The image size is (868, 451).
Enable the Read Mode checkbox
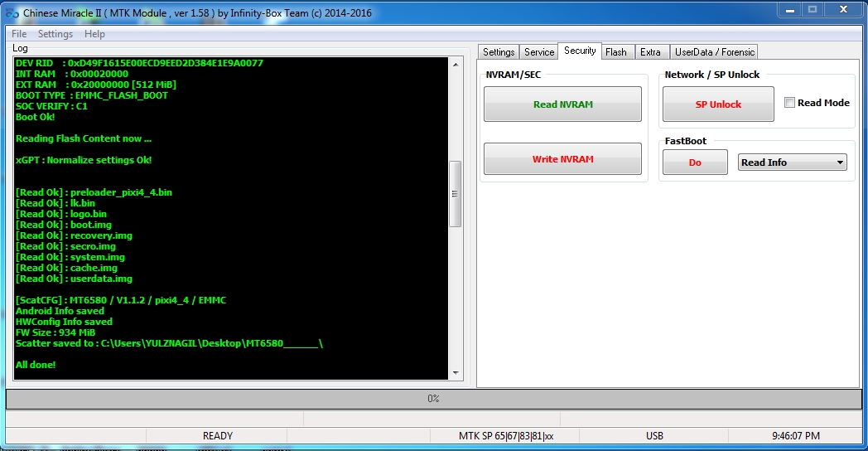(x=790, y=103)
